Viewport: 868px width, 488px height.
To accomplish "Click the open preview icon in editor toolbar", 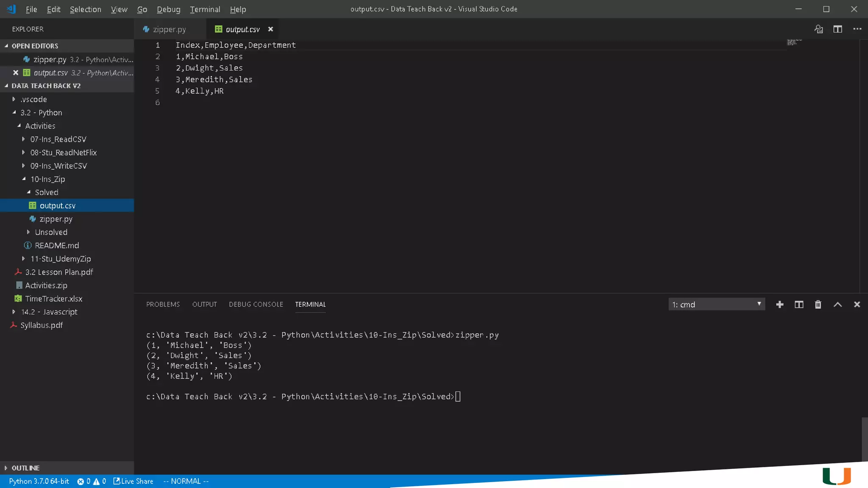I will point(818,29).
